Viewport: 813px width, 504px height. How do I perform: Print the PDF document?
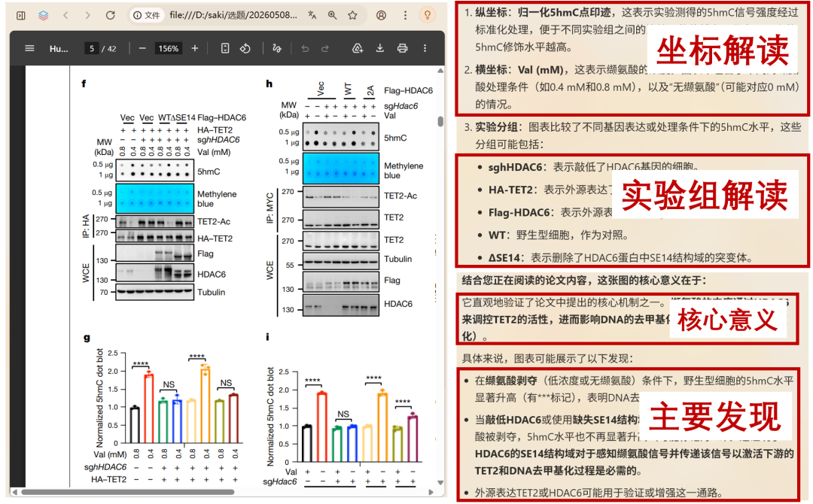click(402, 48)
